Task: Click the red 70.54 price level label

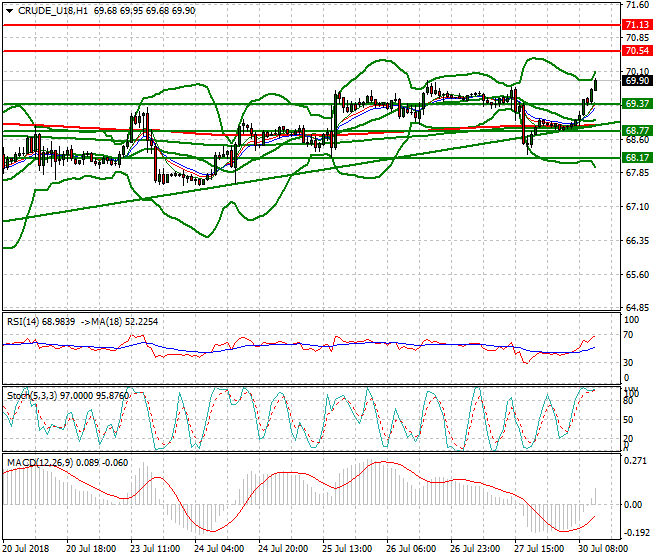Action: 637,51
